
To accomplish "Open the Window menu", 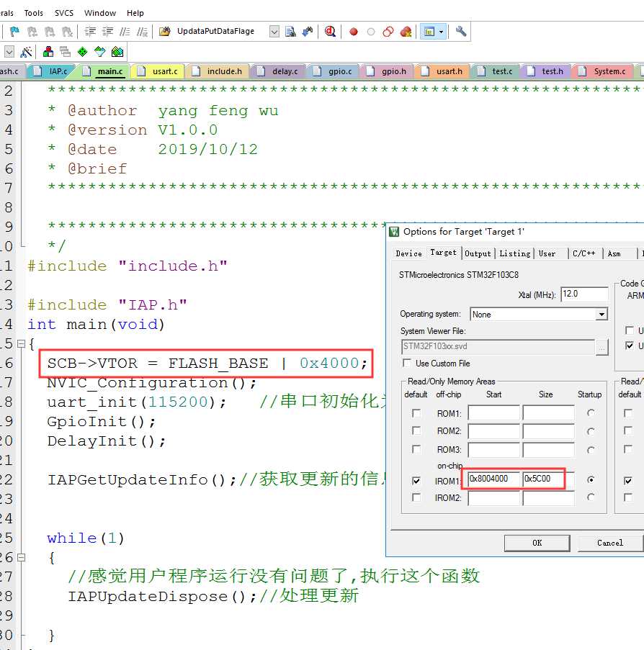I will (100, 13).
